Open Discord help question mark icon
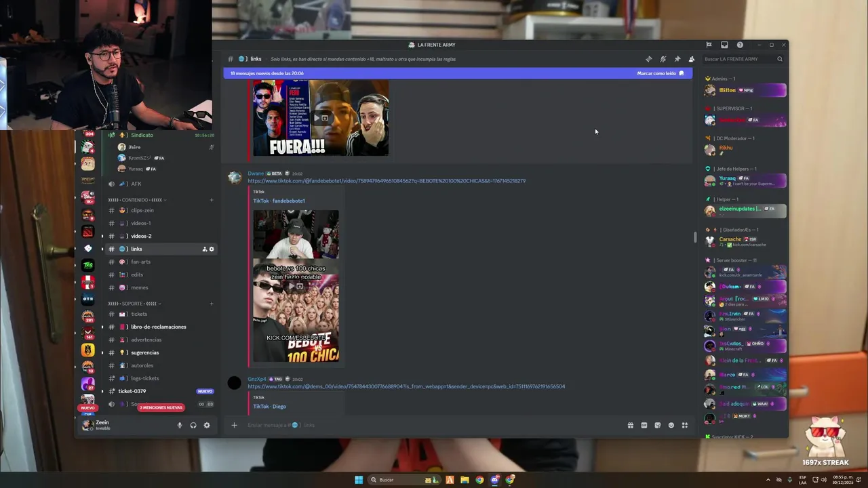Viewport: 868px width, 488px height. pyautogui.click(x=740, y=45)
